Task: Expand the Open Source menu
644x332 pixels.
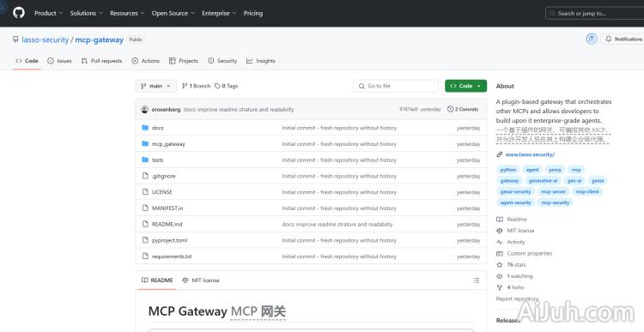Action: [x=173, y=13]
